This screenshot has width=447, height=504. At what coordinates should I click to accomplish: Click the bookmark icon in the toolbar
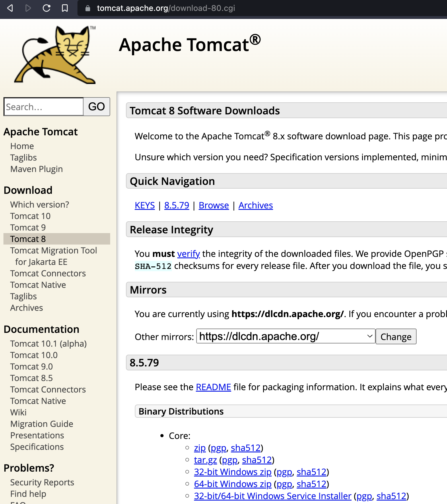tap(65, 8)
